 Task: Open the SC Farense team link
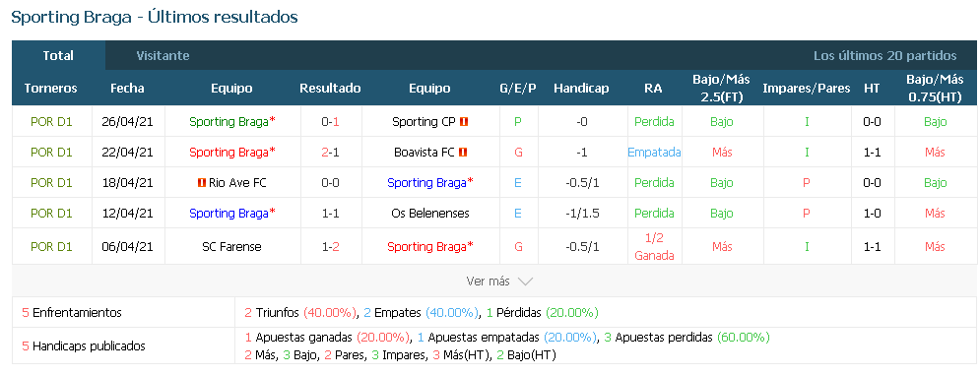231,247
